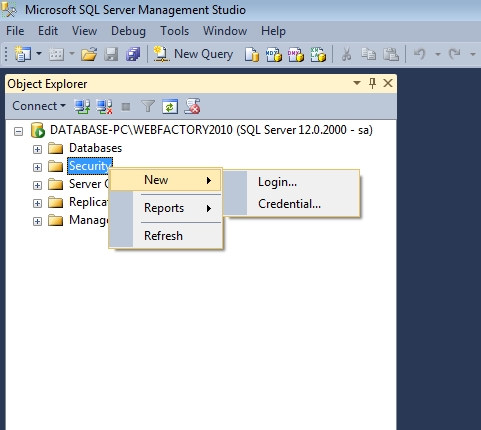Choose New in the context menu
Viewport: 481px width, 430px height.
166,180
